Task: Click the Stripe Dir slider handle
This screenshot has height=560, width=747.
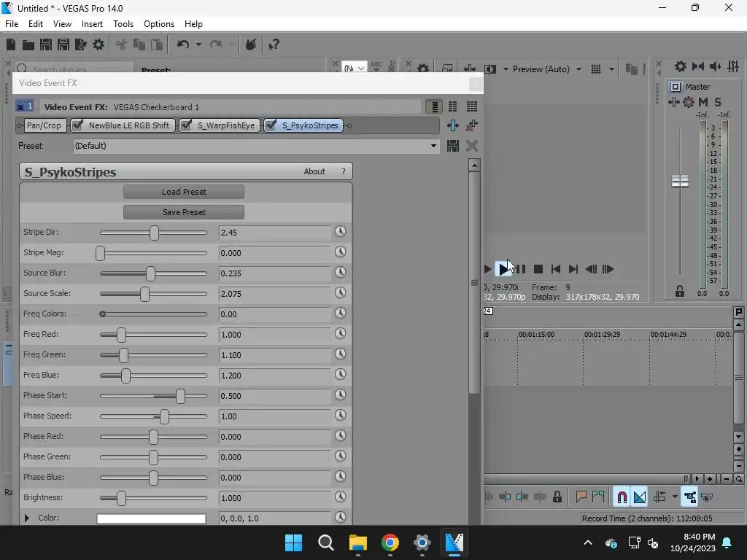Action: [x=154, y=233]
